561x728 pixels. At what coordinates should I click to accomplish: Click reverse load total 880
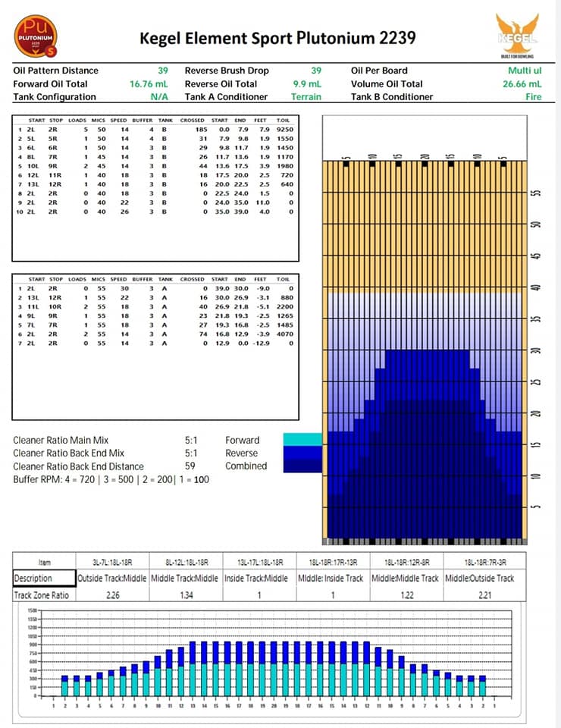pyautogui.click(x=287, y=297)
